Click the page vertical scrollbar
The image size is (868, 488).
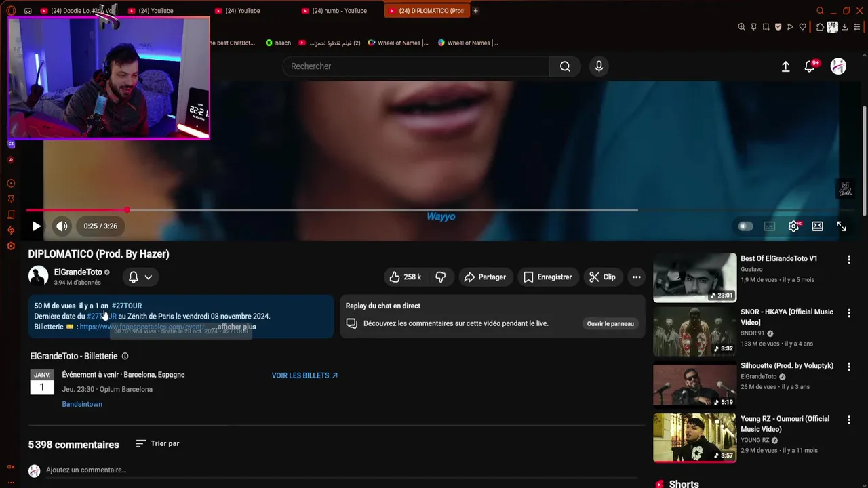pyautogui.click(x=864, y=161)
